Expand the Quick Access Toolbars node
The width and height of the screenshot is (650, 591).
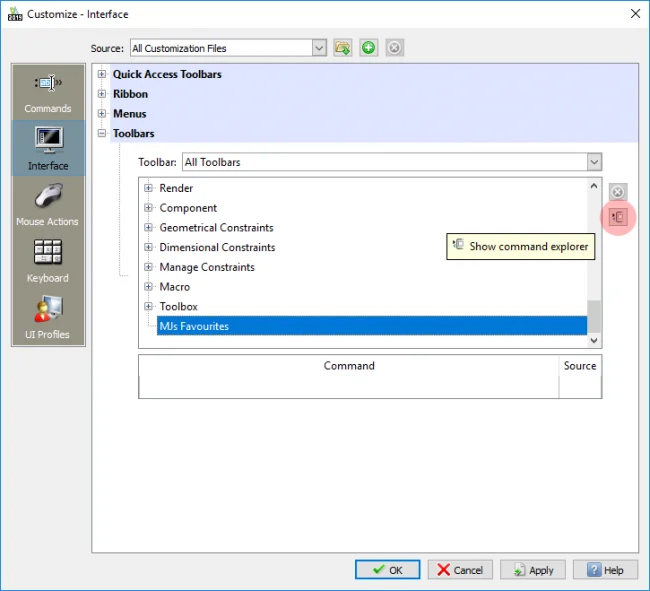101,74
